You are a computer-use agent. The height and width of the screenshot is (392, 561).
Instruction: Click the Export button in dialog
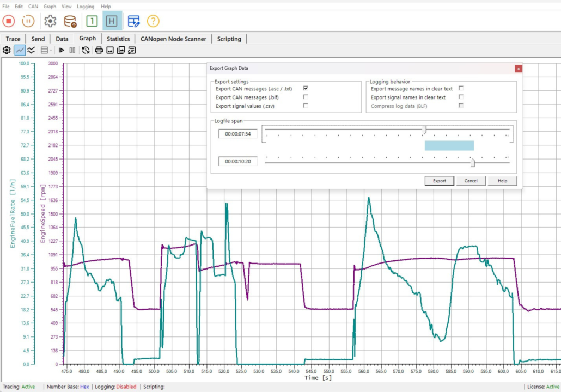pos(439,181)
